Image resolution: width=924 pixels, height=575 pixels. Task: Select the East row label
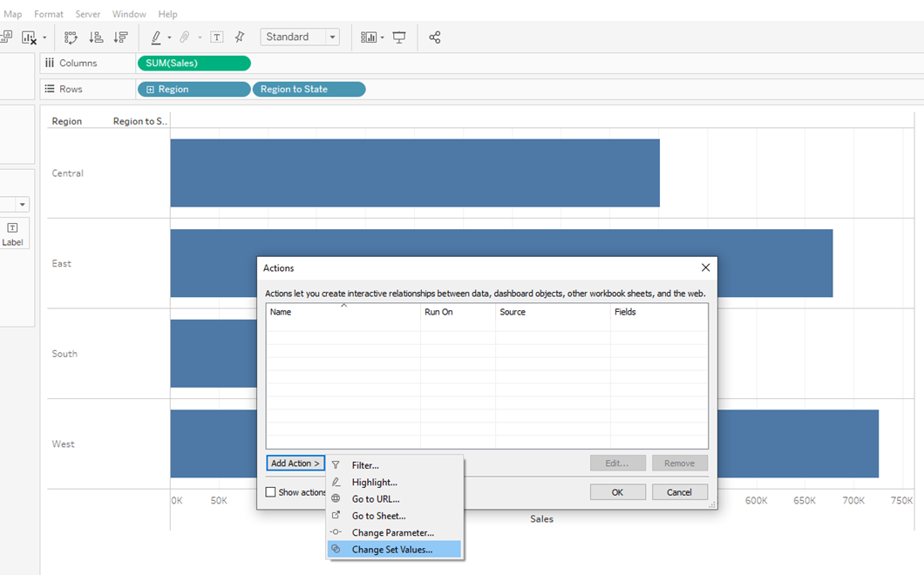61,263
